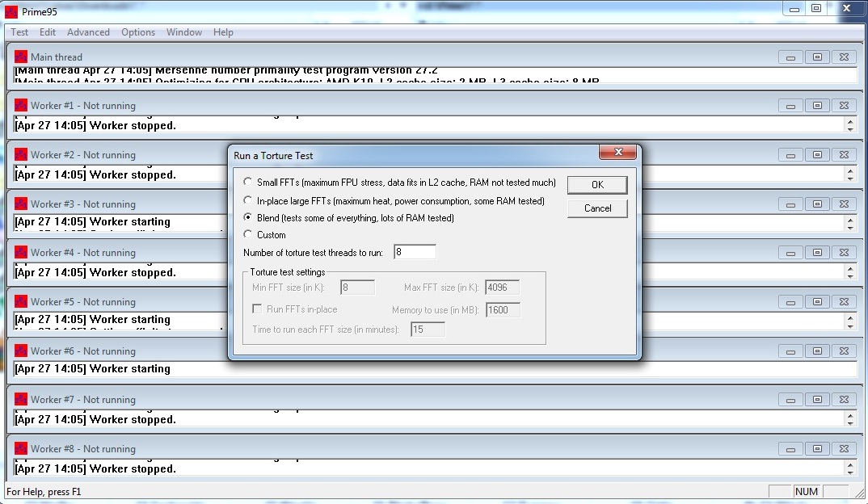The image size is (868, 504).
Task: Click the Worker #6 window icon
Action: [21, 351]
